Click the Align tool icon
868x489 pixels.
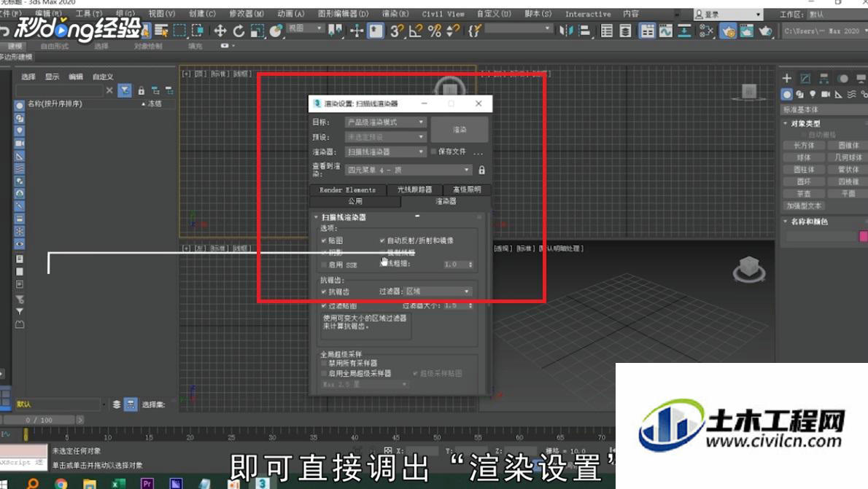click(584, 31)
